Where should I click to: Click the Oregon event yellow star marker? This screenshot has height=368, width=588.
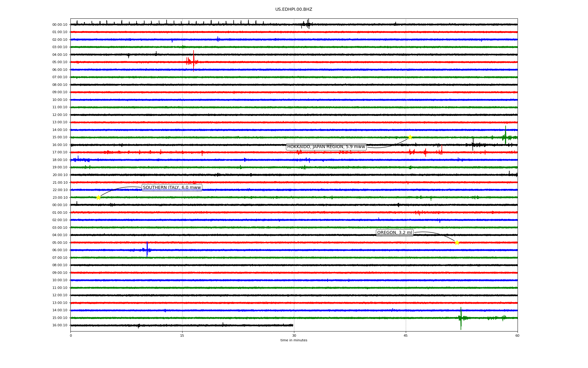457,243
